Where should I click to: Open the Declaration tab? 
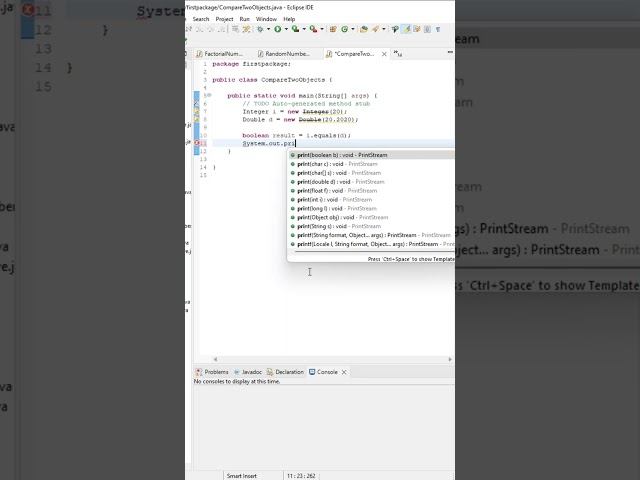click(x=286, y=372)
